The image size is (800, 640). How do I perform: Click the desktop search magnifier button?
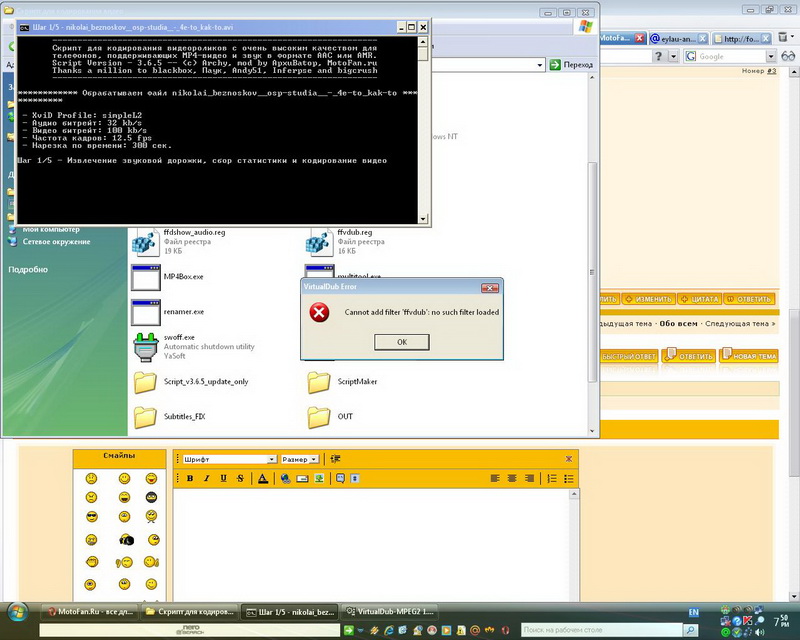point(691,630)
